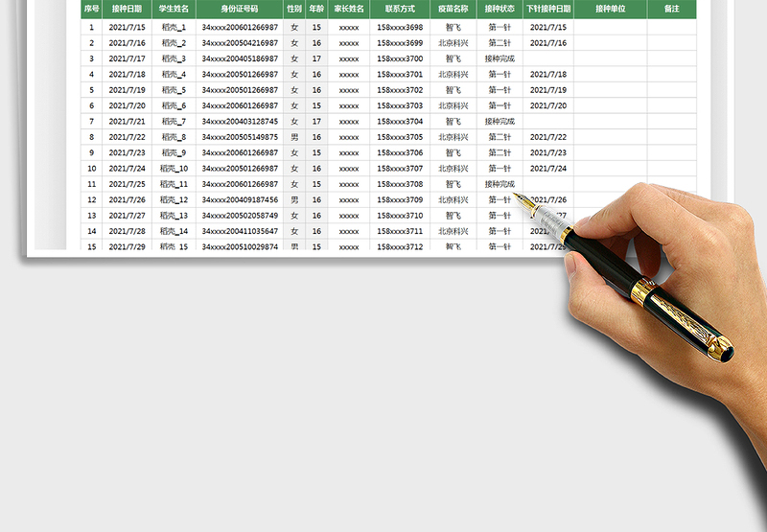Select student name cell 稻壳_10
767x532 pixels.
coord(174,169)
